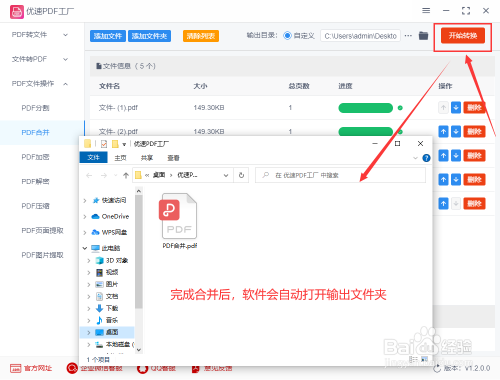Screen dimensions: 500x380
Task: Click progress bar of 文件- (1).pdf
Action: point(365,108)
